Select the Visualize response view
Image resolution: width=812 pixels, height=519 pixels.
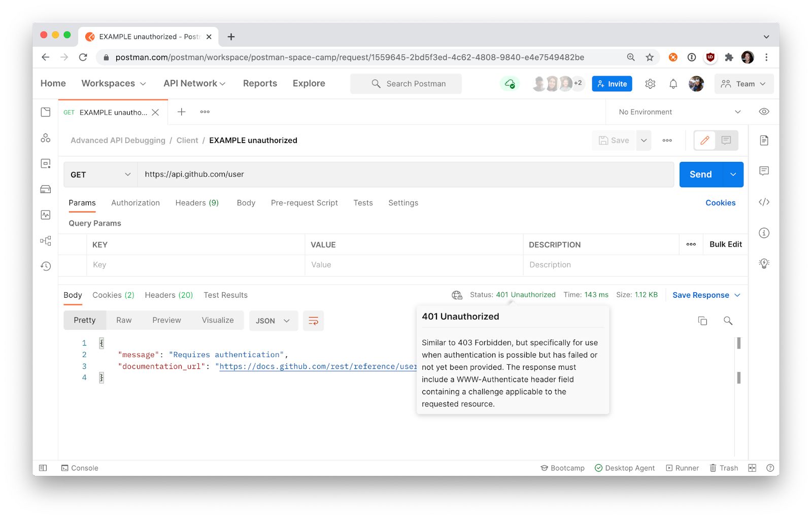click(x=218, y=320)
